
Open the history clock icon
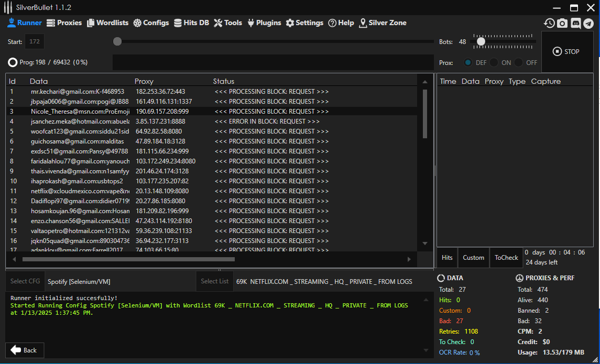point(549,23)
